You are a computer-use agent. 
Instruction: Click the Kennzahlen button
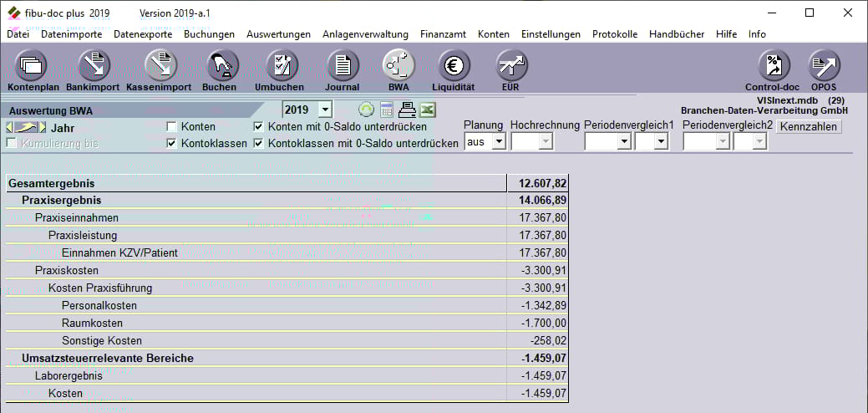coord(809,127)
